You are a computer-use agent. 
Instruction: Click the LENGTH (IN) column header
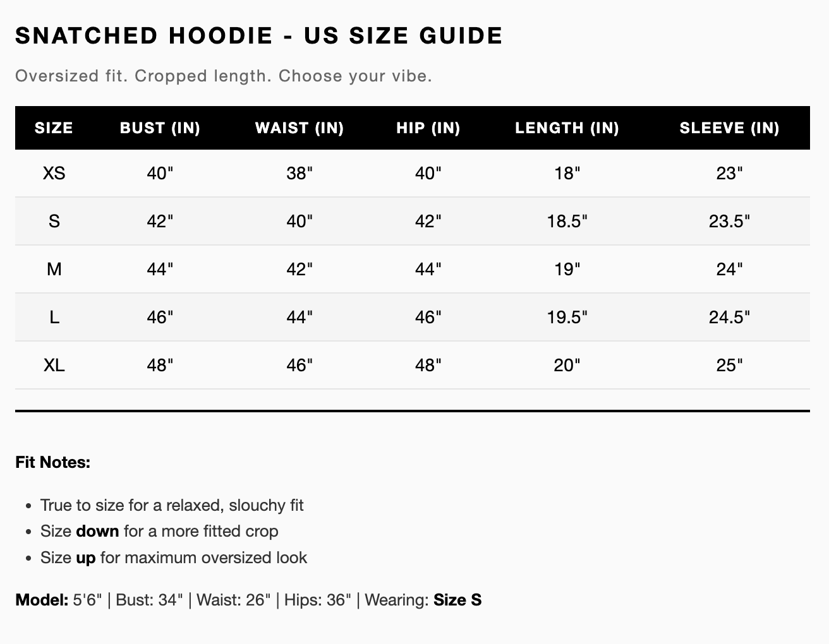click(567, 128)
